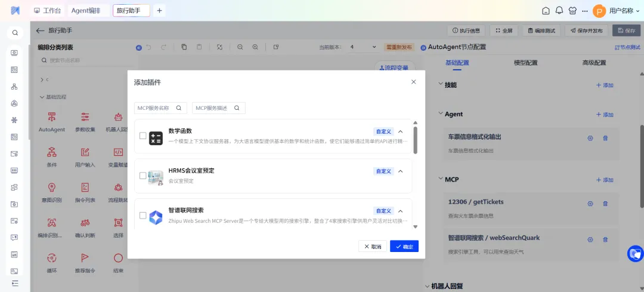The width and height of the screenshot is (644, 292).
Task: Collapse the Agent section
Action: (x=441, y=113)
